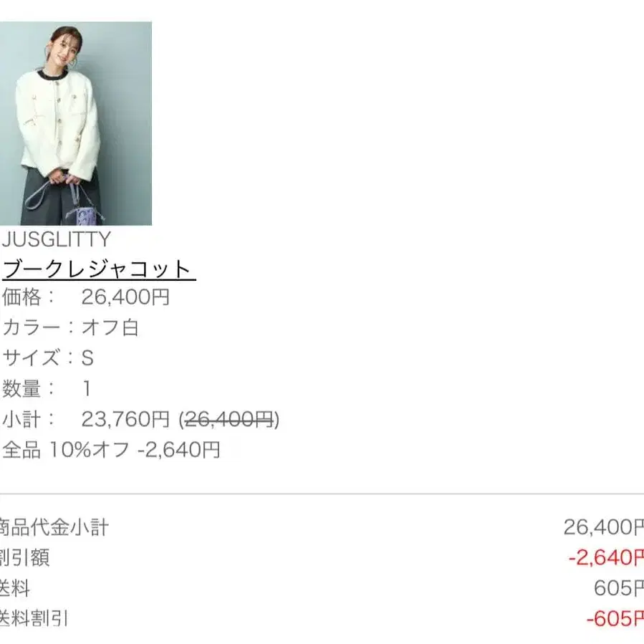Viewport: 644px width, 644px height.
Task: Click the 送料 shipping label
Action: 15,588
